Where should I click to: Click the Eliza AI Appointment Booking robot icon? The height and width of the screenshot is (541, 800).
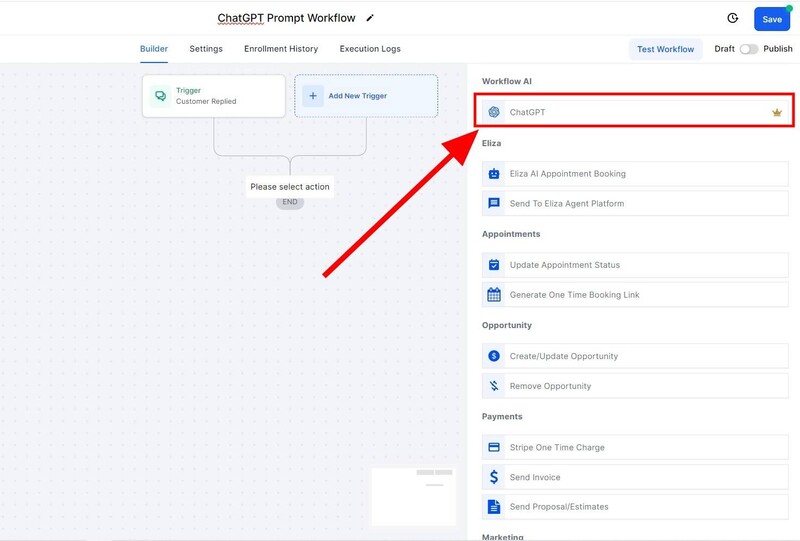(494, 174)
